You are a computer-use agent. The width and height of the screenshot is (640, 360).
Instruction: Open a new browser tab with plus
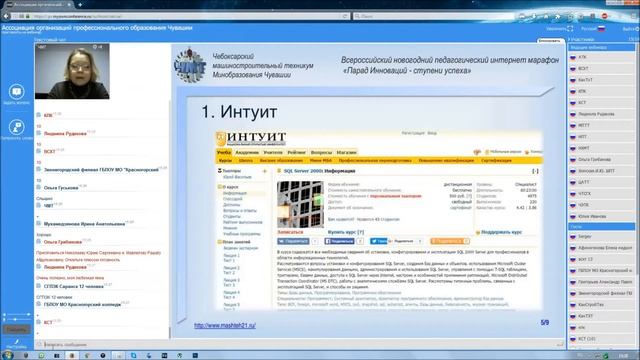[80, 4]
